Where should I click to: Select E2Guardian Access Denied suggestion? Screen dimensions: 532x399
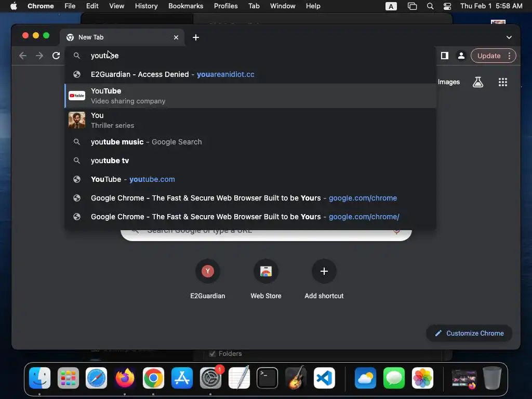pos(250,74)
